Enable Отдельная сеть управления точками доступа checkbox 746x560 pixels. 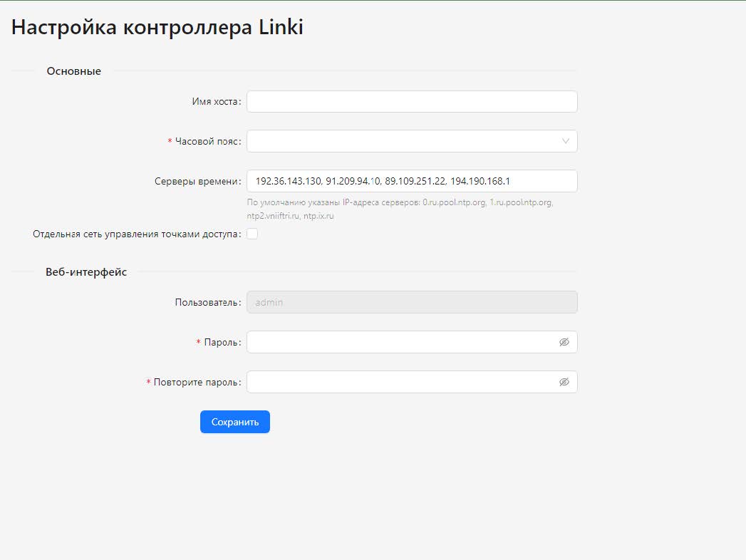252,234
